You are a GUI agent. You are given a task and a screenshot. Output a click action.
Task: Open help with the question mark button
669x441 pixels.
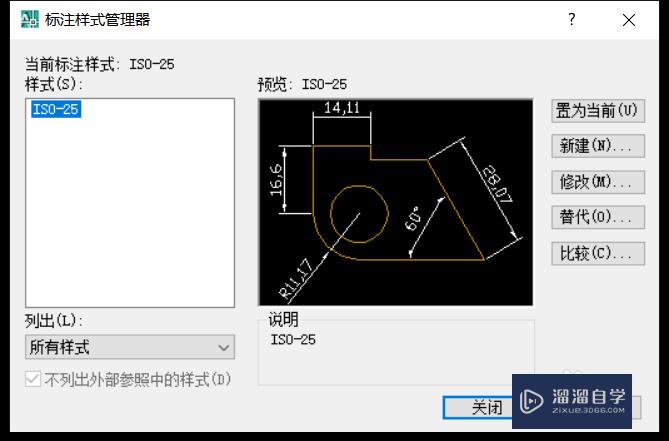point(572,19)
